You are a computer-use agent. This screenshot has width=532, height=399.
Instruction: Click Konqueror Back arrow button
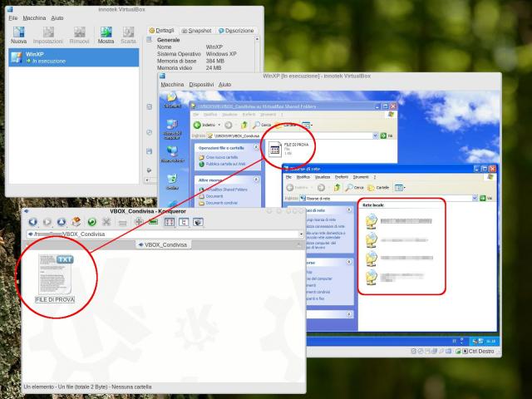[x=33, y=222]
